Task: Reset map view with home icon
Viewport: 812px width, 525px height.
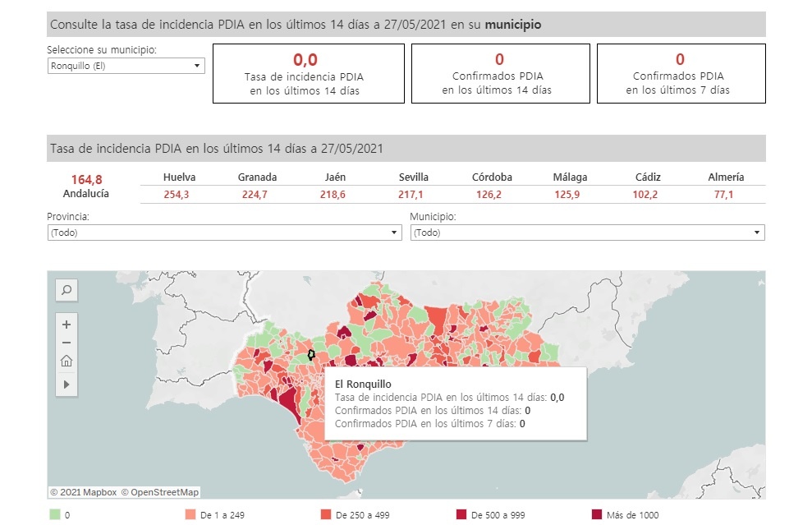Action: pos(67,362)
